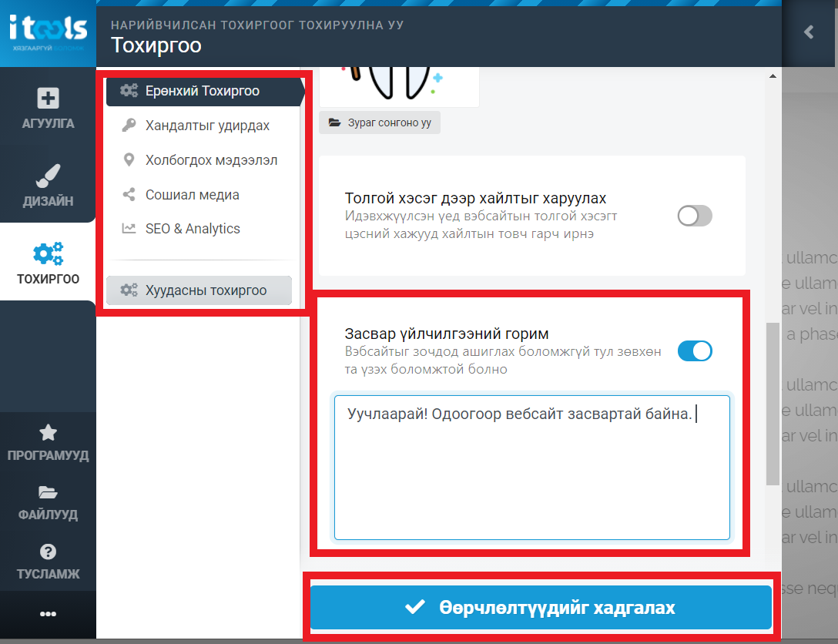Open the Агуулга content section
Screen dimensions: 838x644
pyautogui.click(x=48, y=107)
